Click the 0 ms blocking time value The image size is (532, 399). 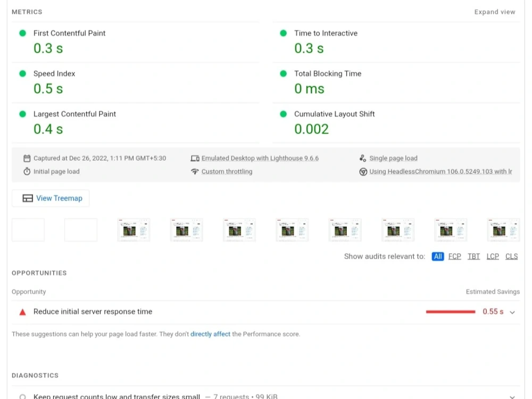(310, 89)
